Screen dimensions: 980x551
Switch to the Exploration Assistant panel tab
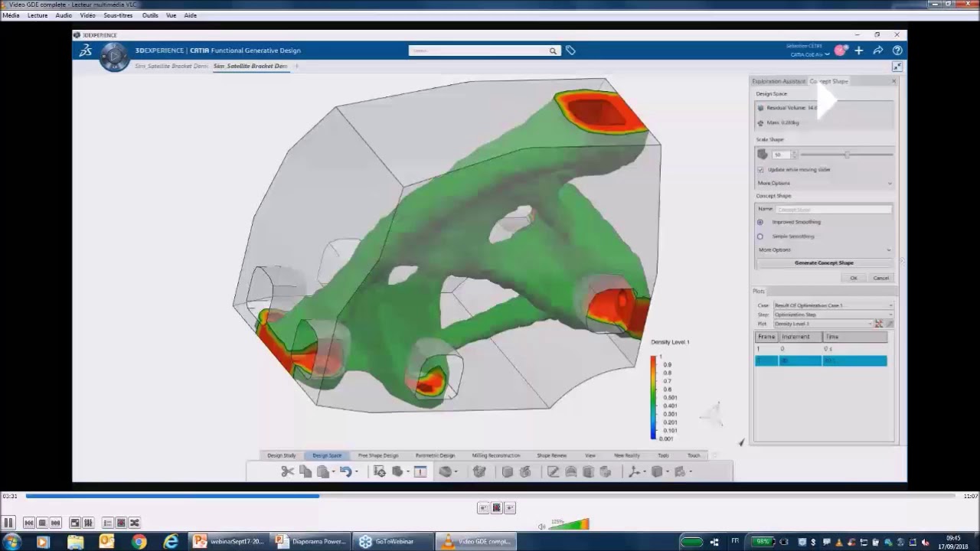pyautogui.click(x=779, y=81)
